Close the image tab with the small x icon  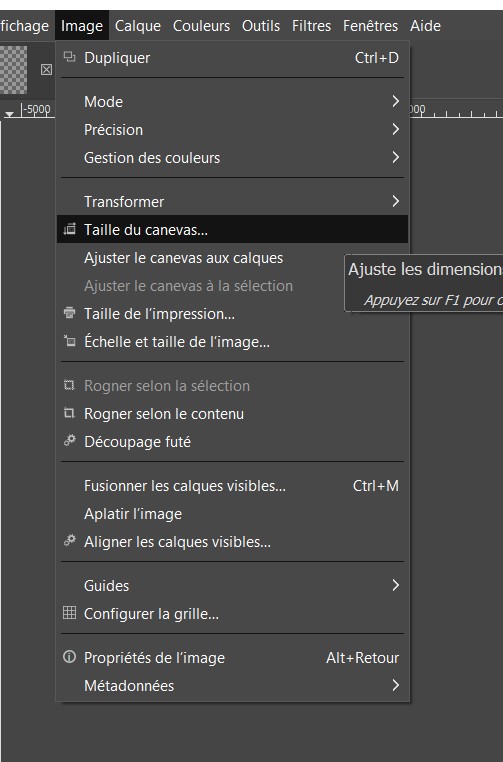click(x=46, y=69)
